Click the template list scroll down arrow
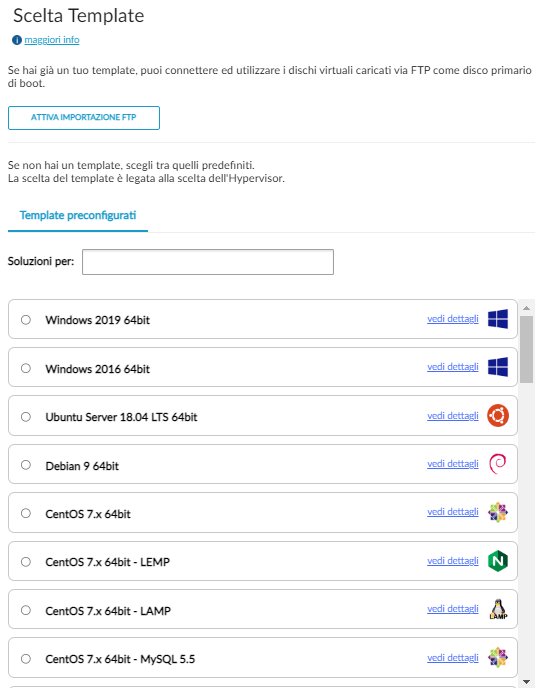The image size is (543, 688). (x=526, y=682)
